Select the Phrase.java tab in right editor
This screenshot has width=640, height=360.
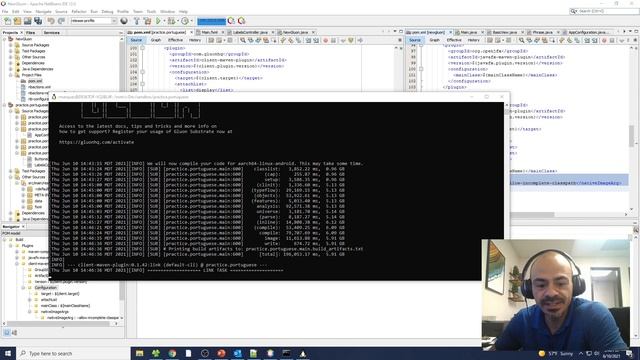point(542,32)
